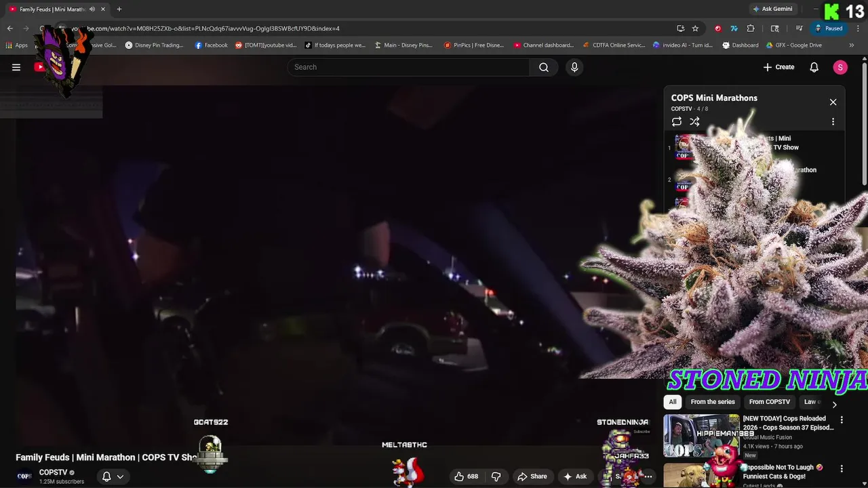868x488 pixels.
Task: Open the Apps bookmarks shortcut
Action: pyautogui.click(x=16, y=45)
